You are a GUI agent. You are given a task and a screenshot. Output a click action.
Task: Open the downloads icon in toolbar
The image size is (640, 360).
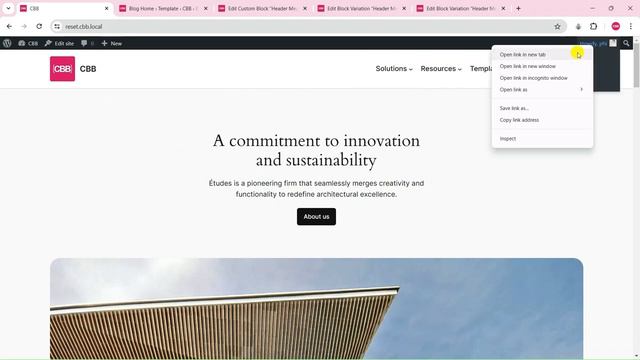(578, 26)
